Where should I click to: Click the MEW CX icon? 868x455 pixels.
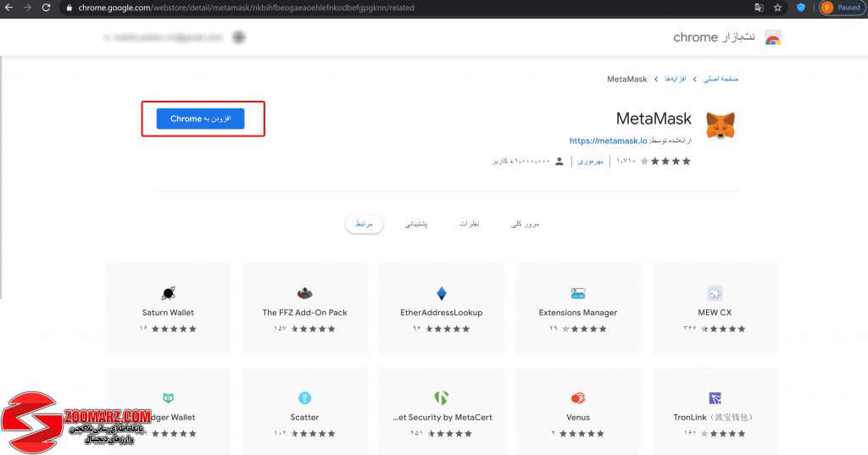(715, 293)
